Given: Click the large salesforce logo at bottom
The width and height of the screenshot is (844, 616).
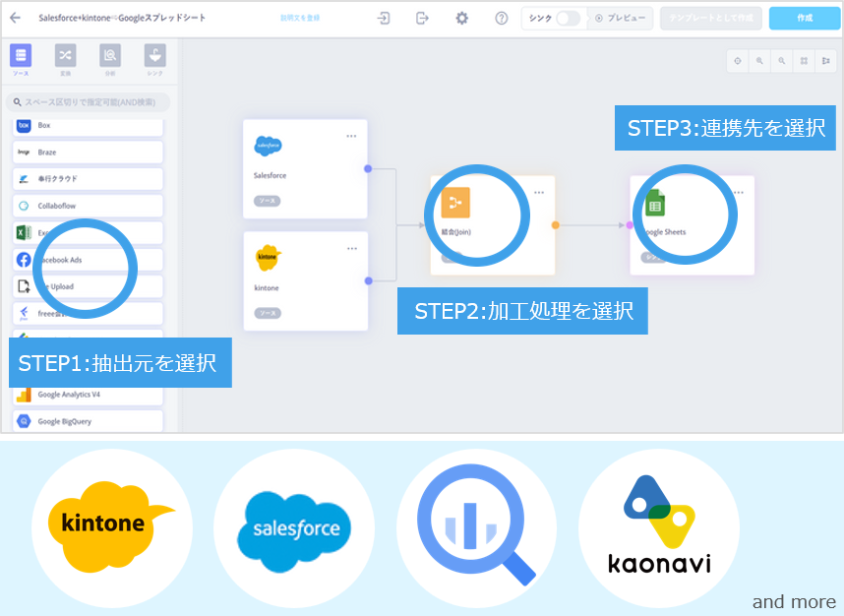Looking at the screenshot, I should click(294, 530).
